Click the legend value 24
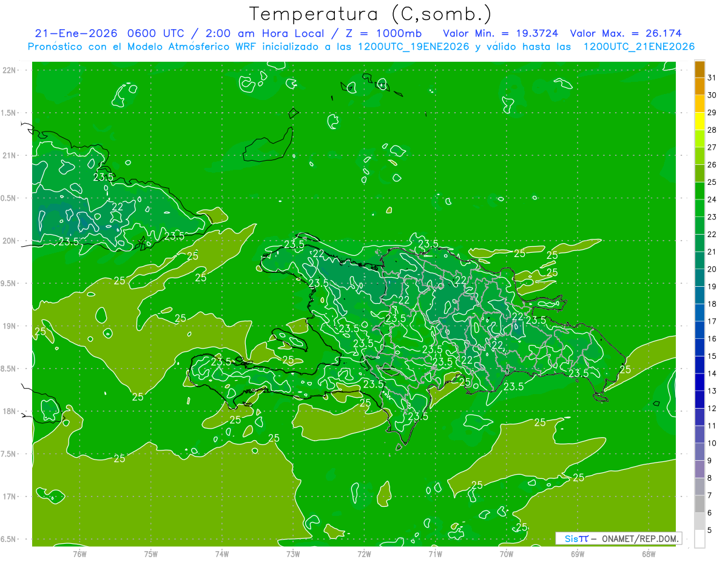The height and width of the screenshot is (562, 728). click(712, 199)
